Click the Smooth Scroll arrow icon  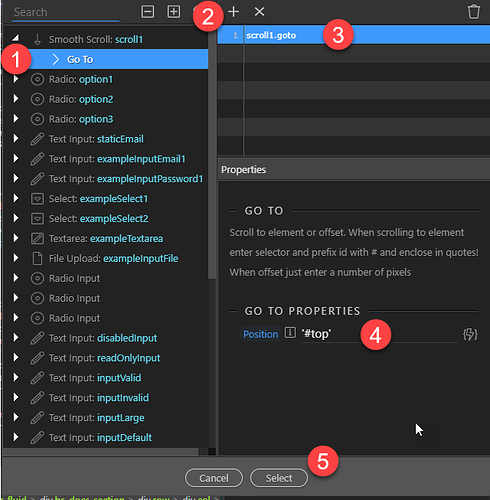coord(37,39)
